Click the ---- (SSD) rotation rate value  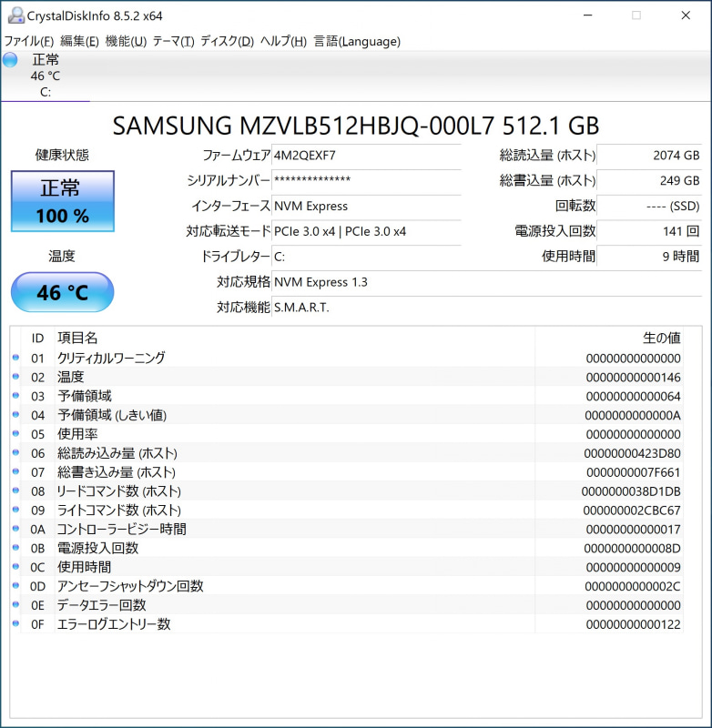click(649, 207)
